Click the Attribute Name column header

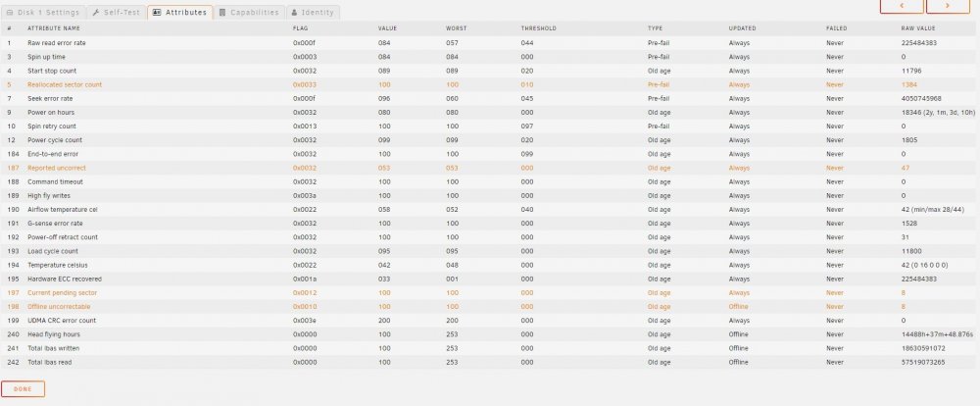click(x=54, y=28)
